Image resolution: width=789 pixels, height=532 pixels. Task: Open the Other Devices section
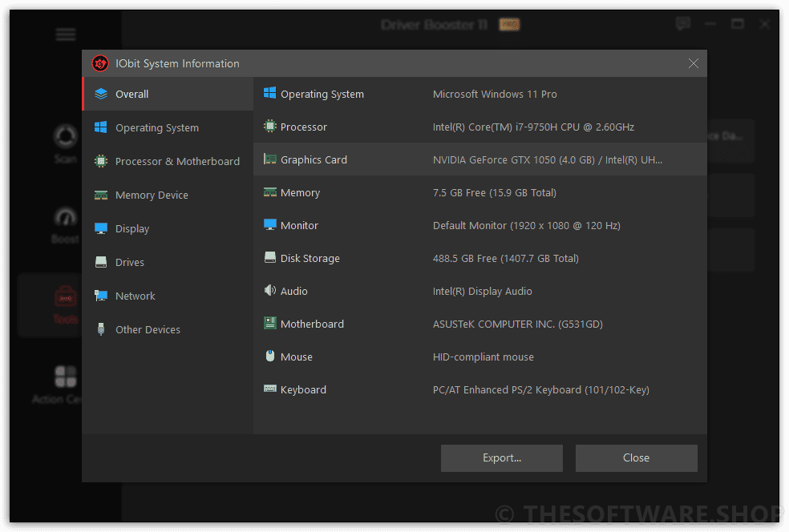168,330
